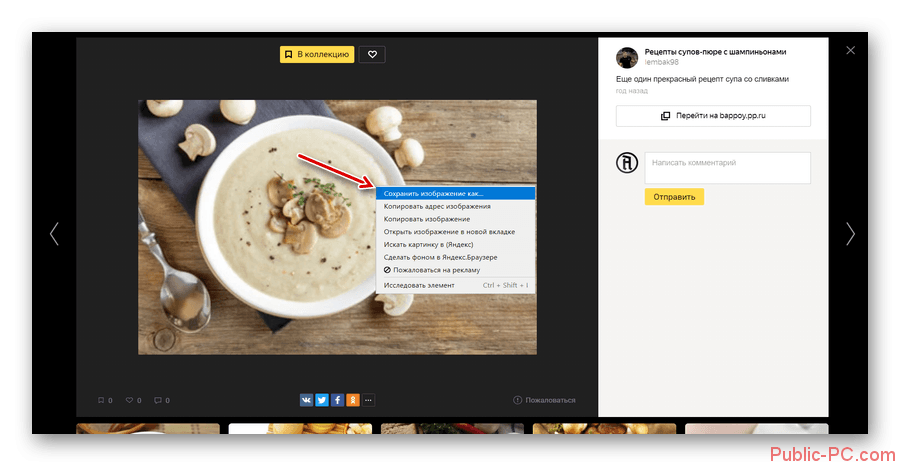
Task: Open more sharing options (three dots)
Action: [368, 400]
